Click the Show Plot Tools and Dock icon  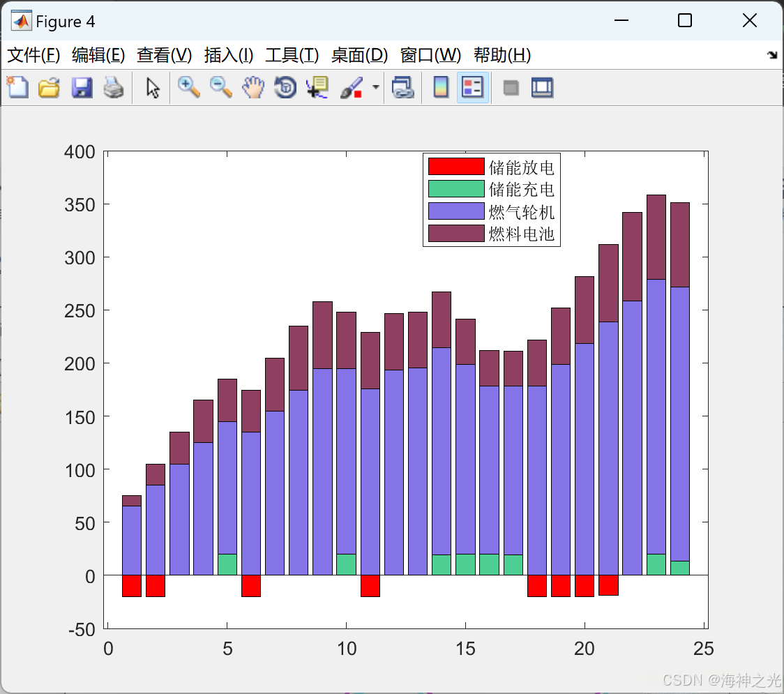pyautogui.click(x=542, y=87)
